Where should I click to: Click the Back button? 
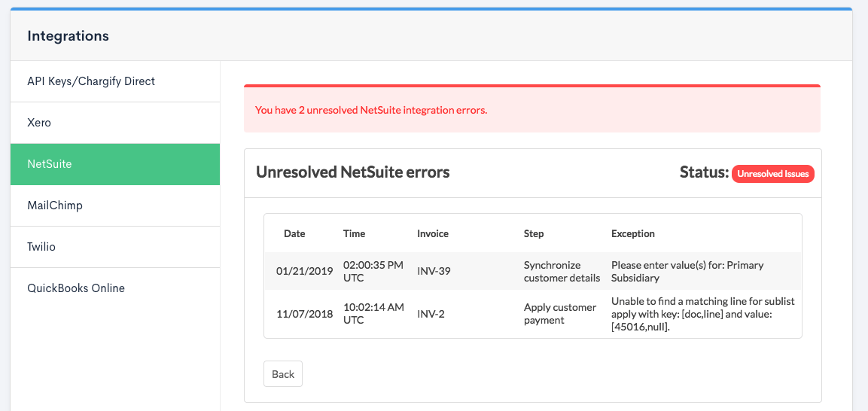(x=283, y=374)
